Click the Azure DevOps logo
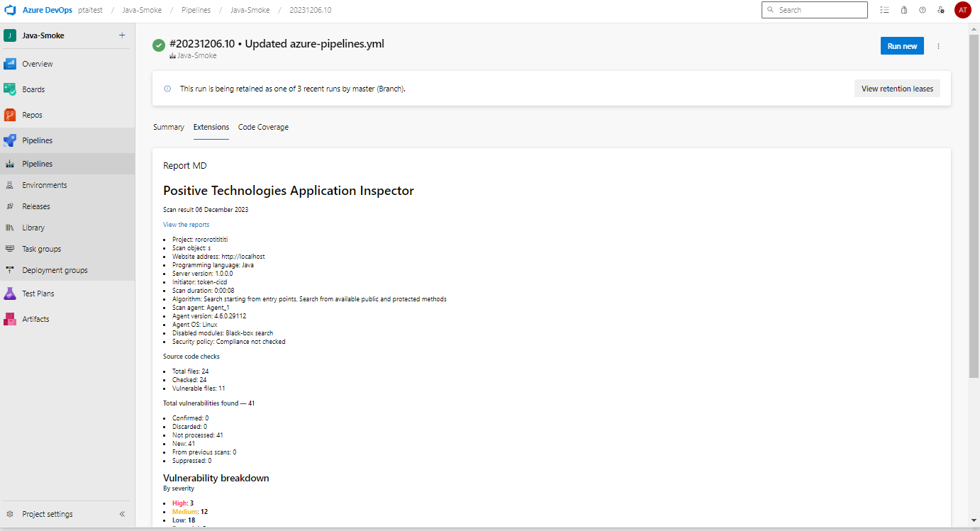 point(10,9)
